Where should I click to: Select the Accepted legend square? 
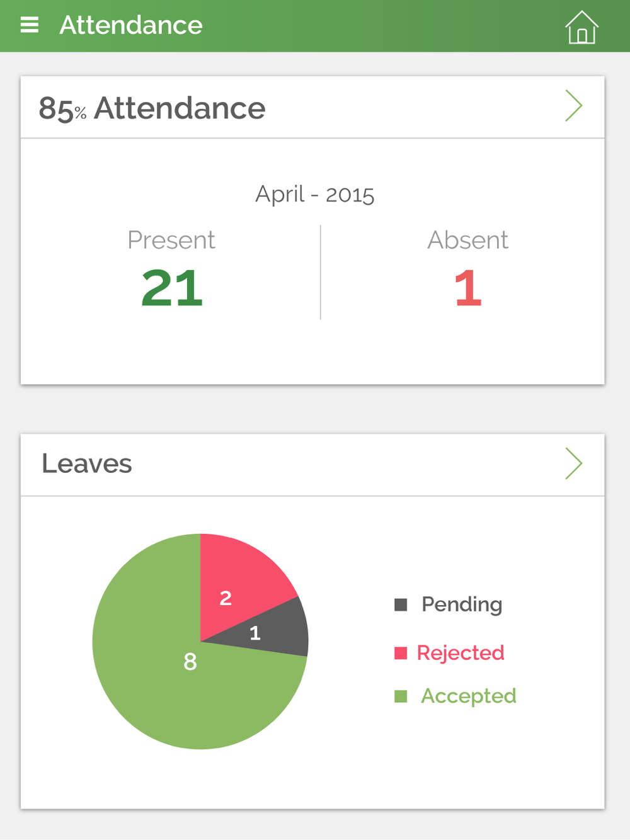(401, 696)
